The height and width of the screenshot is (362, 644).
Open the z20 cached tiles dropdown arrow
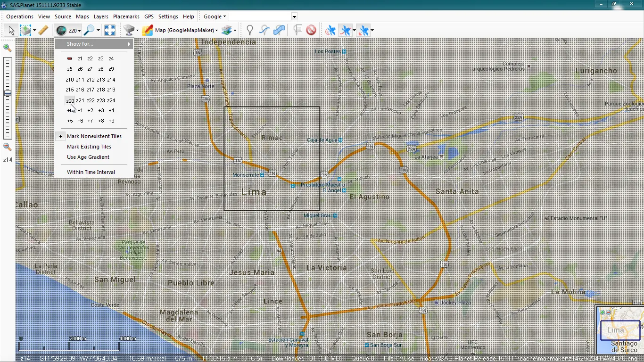80,31
